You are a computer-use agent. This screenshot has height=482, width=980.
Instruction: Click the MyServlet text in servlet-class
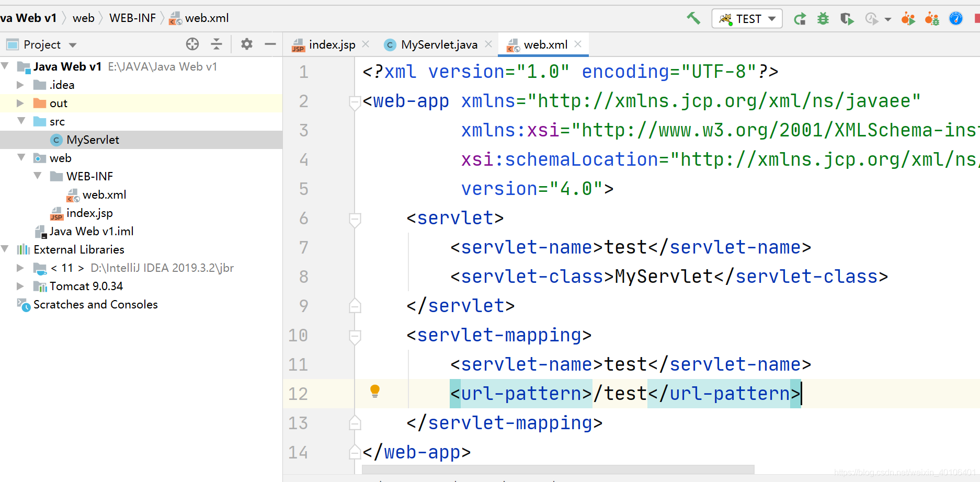pyautogui.click(x=664, y=277)
